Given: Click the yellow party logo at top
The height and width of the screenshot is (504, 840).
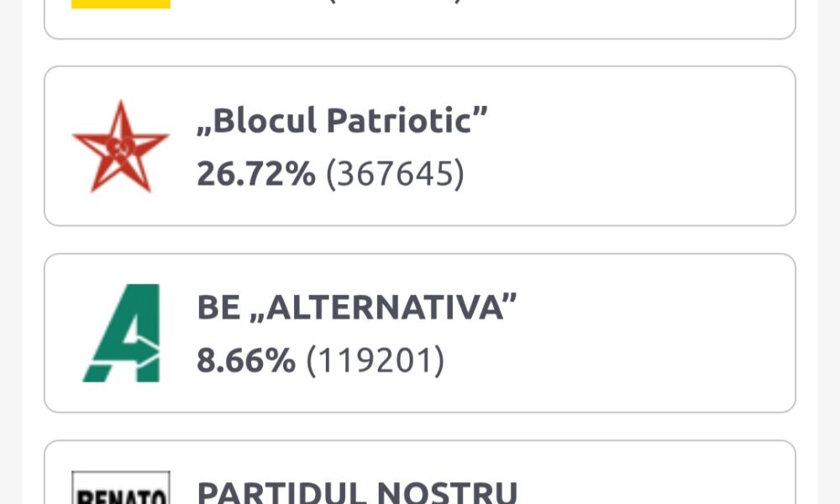Looking at the screenshot, I should coord(121,4).
